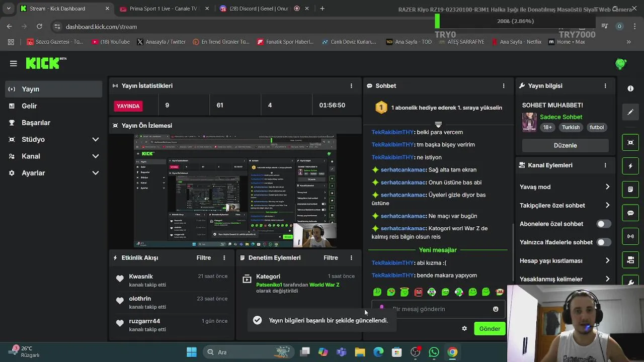Click the chat message input field
Image resolution: width=644 pixels, height=362 pixels.
click(x=437, y=309)
